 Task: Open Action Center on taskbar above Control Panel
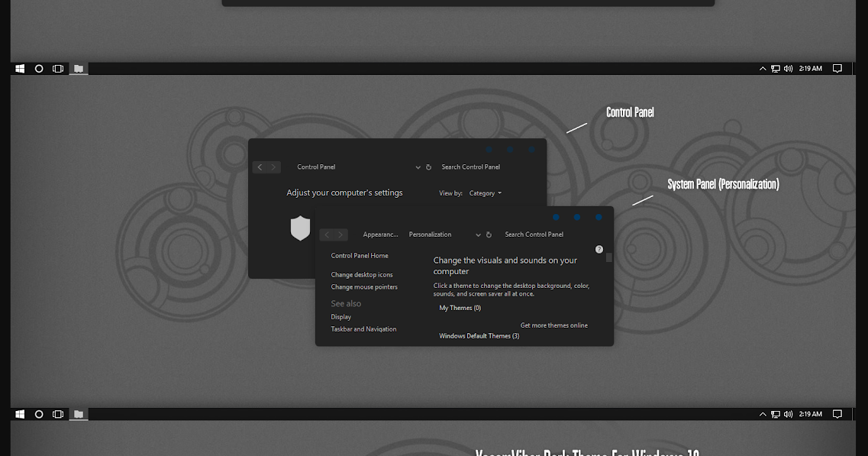(x=837, y=69)
